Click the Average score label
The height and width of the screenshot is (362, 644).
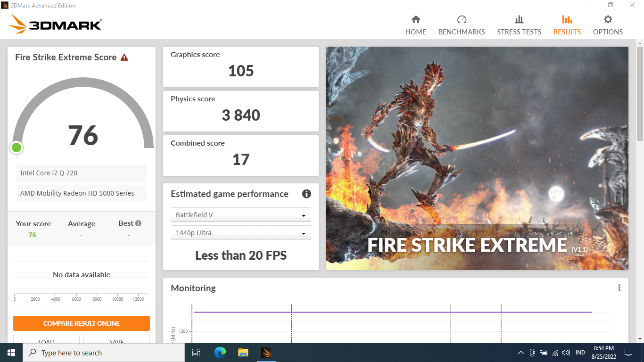82,224
